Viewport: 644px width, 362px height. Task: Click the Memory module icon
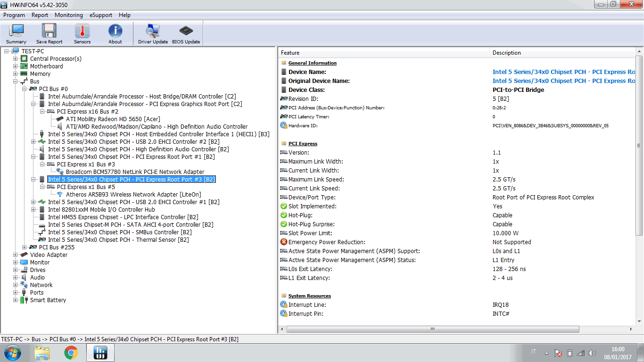pyautogui.click(x=25, y=74)
